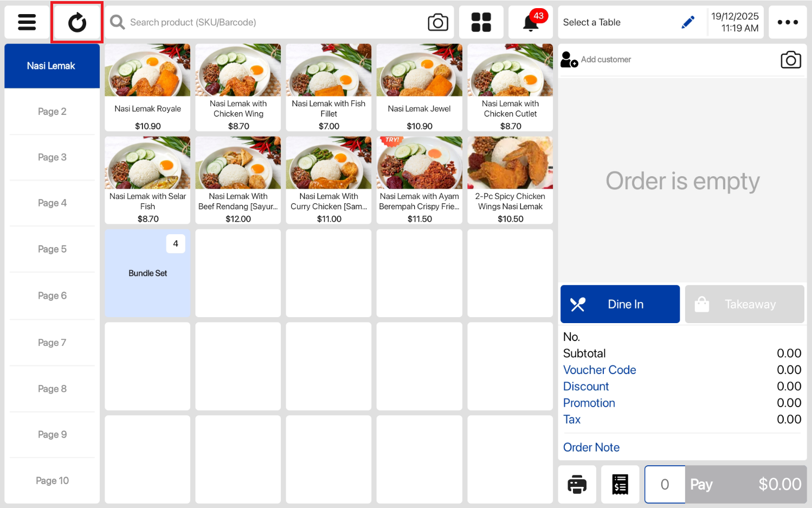Open the hamburger main menu
The width and height of the screenshot is (812, 508).
27,22
